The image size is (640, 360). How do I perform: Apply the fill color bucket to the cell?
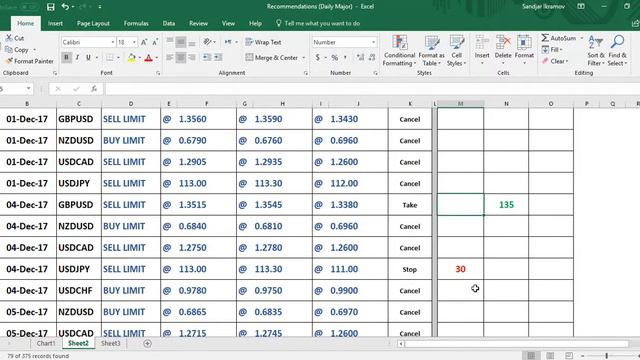click(x=131, y=58)
